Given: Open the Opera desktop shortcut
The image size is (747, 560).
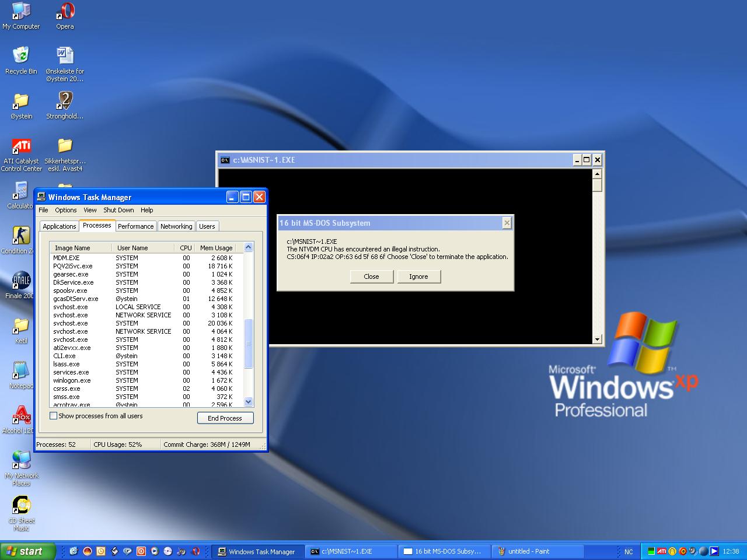Looking at the screenshot, I should coord(65,16).
